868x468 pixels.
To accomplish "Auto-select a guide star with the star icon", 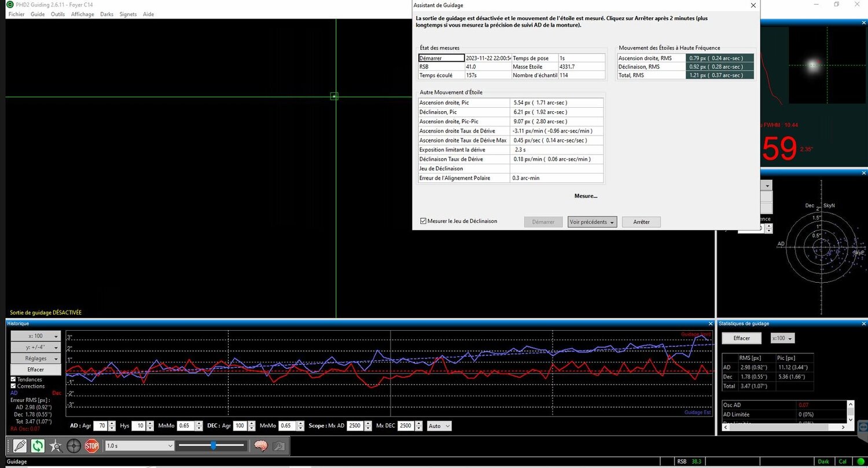I will click(x=56, y=445).
